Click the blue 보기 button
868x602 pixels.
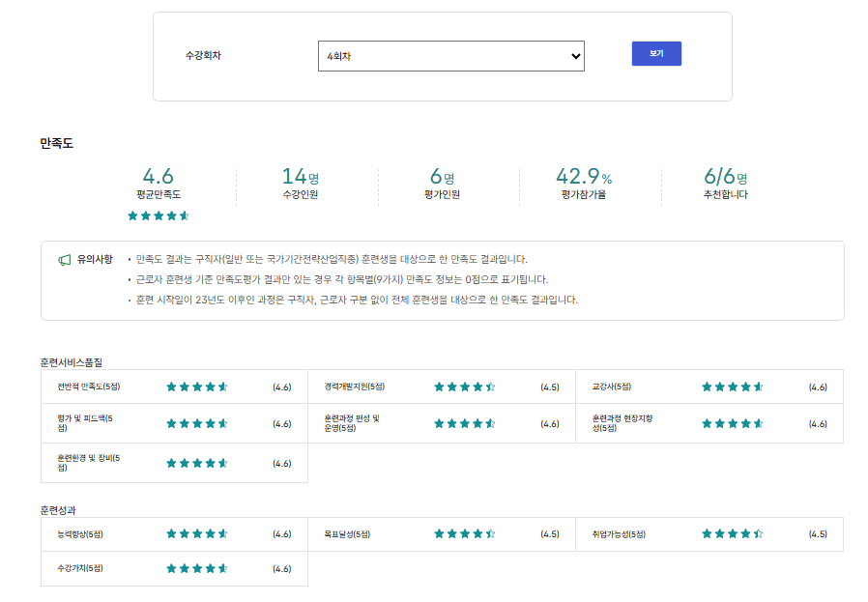click(656, 54)
